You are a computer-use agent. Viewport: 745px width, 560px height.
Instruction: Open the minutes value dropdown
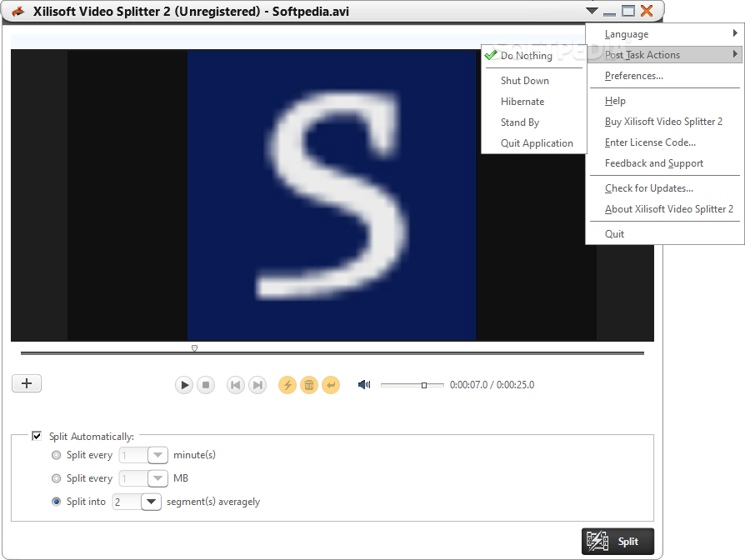(x=157, y=455)
